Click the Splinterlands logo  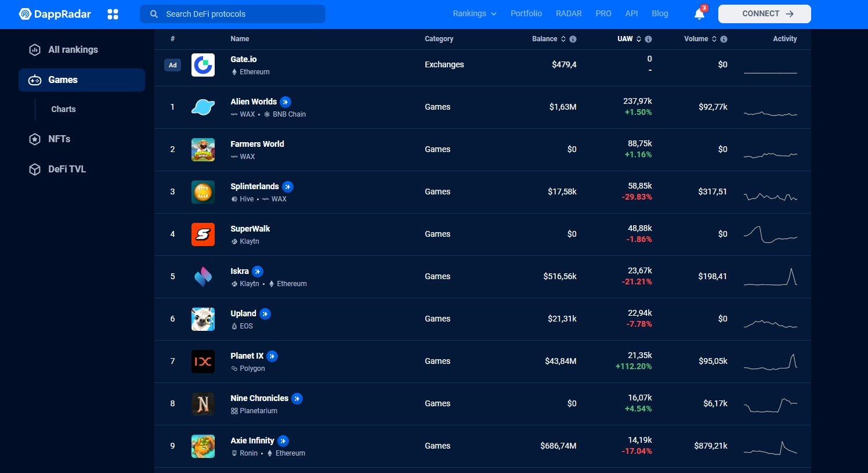(203, 192)
